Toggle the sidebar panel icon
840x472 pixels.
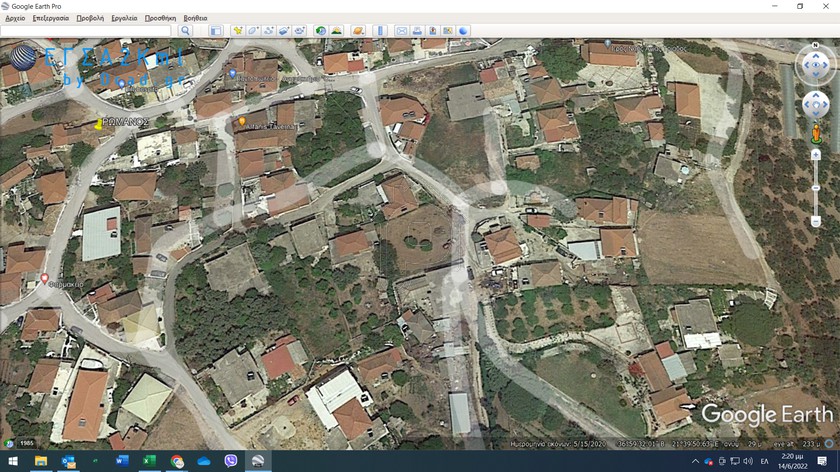click(216, 31)
